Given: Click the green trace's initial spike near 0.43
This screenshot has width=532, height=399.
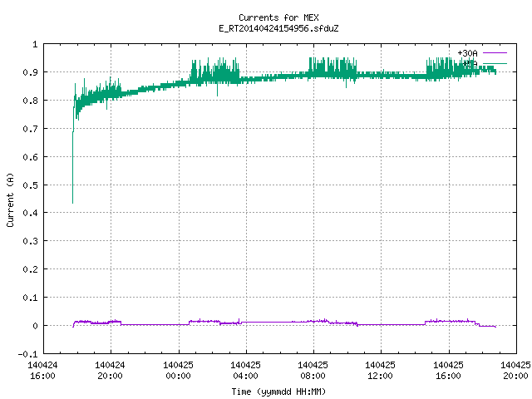Looking at the screenshot, I should tap(72, 201).
